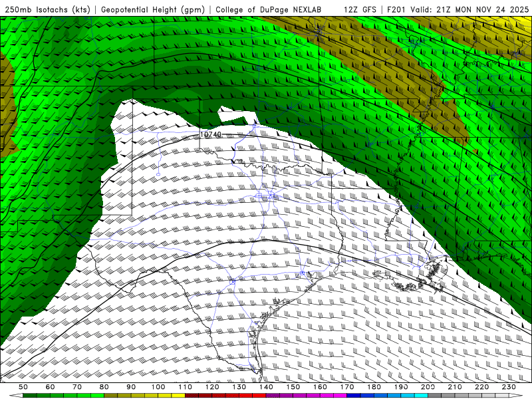Select the darkest green swatch beneath the 50 label
Screen dimensions: 532x399
(29, 396)
